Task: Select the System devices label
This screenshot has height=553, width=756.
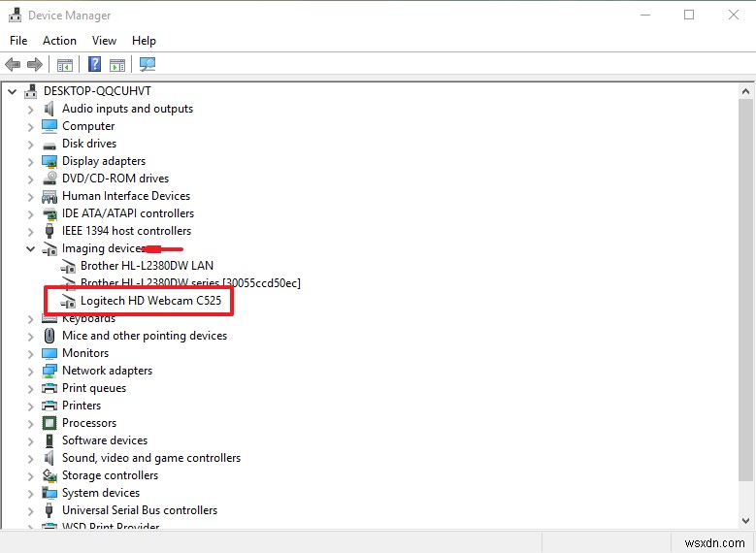Action: click(x=101, y=493)
